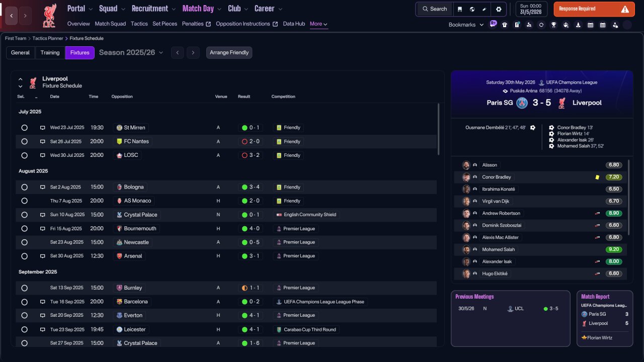Click the substitution arrow icon for Andrew Robertson
The height and width of the screenshot is (362, 644).
click(x=598, y=213)
